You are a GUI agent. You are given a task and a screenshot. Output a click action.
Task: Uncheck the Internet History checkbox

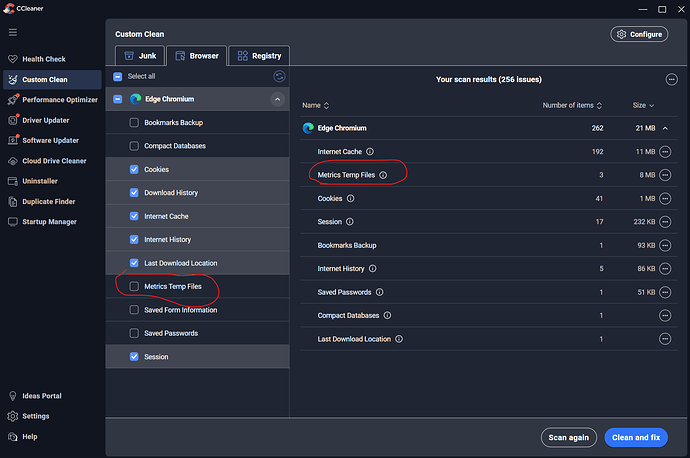point(134,240)
